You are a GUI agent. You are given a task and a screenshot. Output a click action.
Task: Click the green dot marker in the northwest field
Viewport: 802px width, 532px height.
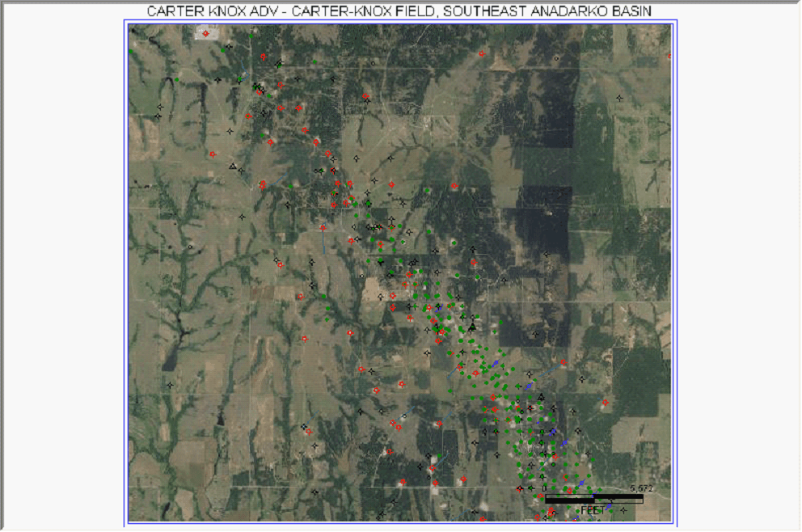point(176,79)
